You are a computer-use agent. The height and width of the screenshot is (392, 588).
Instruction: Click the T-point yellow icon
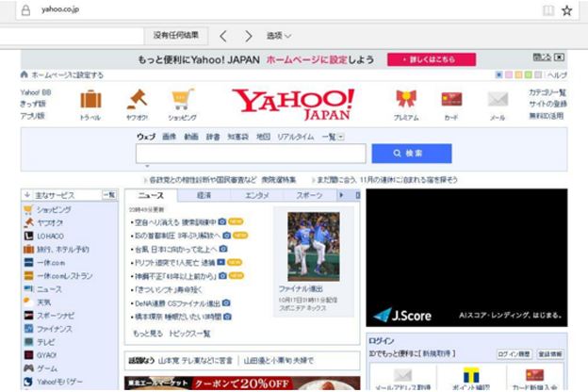(471, 375)
